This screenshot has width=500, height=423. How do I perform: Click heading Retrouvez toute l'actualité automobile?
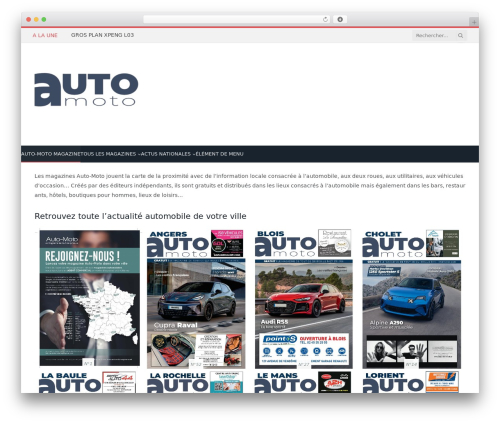click(140, 216)
